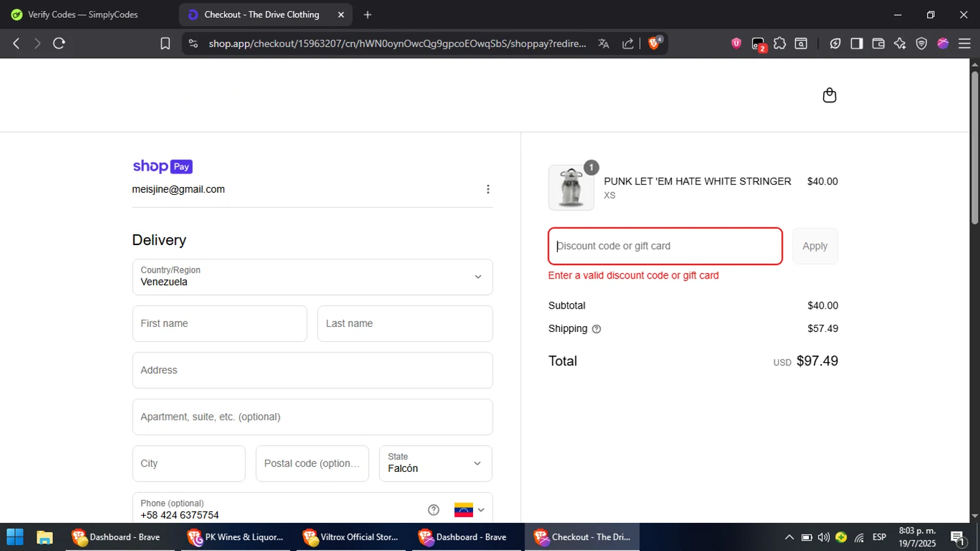Click the $57.49 shipping cost

tap(823, 329)
